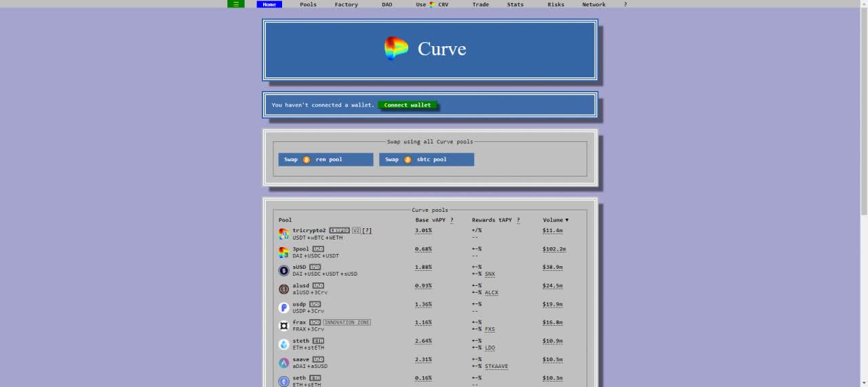The image size is (868, 387).
Task: Click the $10.5m volume value
Action: 553,359
